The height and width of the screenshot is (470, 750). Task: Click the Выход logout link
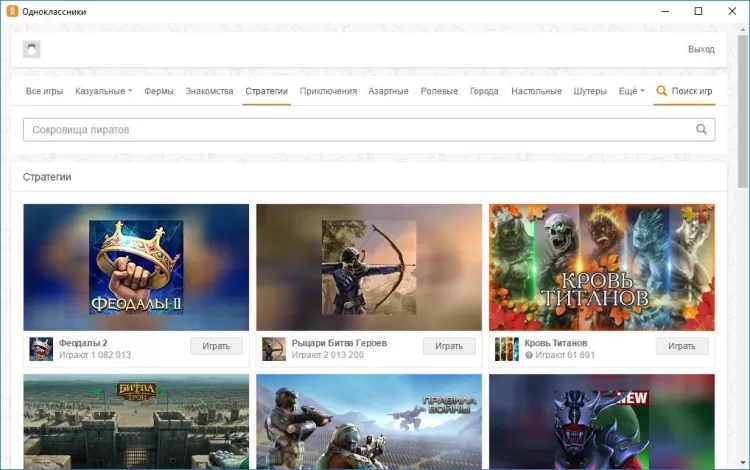pos(701,49)
